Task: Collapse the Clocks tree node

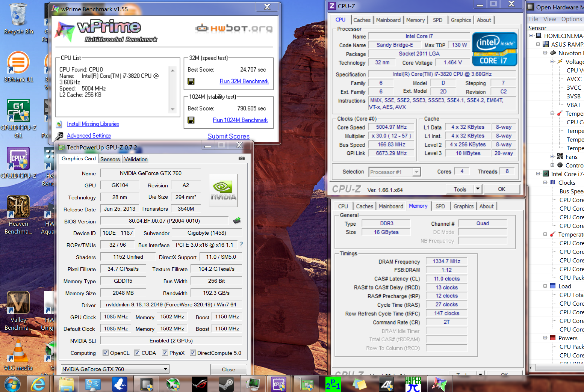Action: click(x=545, y=182)
